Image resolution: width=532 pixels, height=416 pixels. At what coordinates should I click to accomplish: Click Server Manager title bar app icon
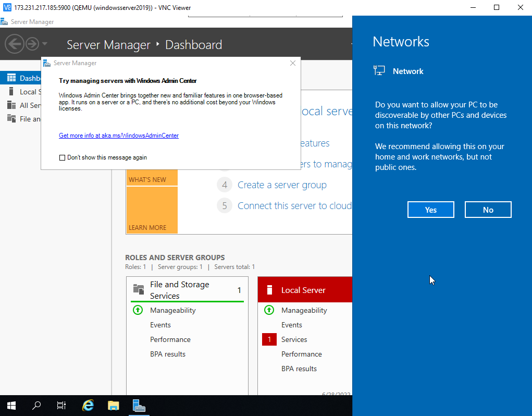(4, 22)
